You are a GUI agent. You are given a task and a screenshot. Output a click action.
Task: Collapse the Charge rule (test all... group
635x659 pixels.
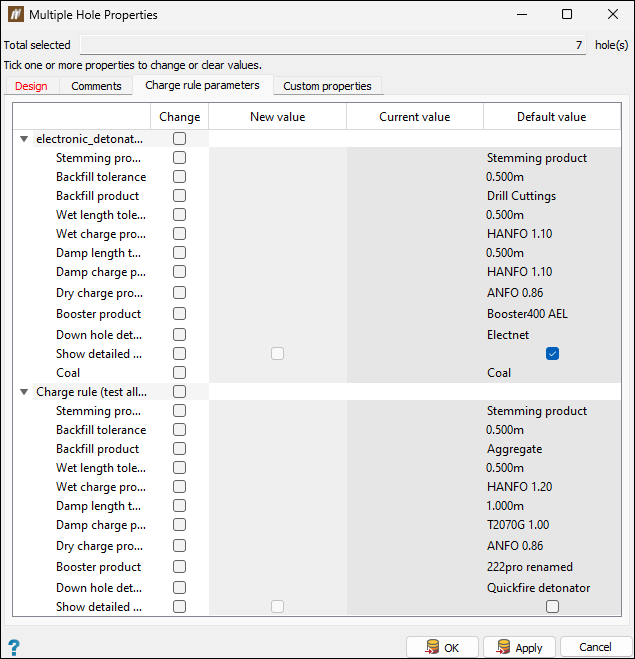coord(24,392)
